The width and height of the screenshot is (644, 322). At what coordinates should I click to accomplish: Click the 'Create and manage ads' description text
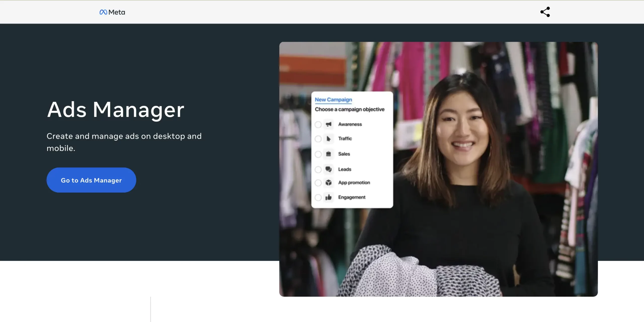124,142
